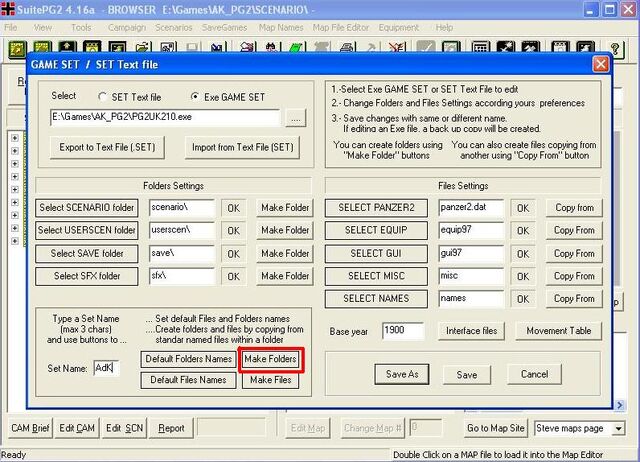This screenshot has width=640, height=462.
Task: Click the Make Folders button
Action: pyautogui.click(x=271, y=359)
